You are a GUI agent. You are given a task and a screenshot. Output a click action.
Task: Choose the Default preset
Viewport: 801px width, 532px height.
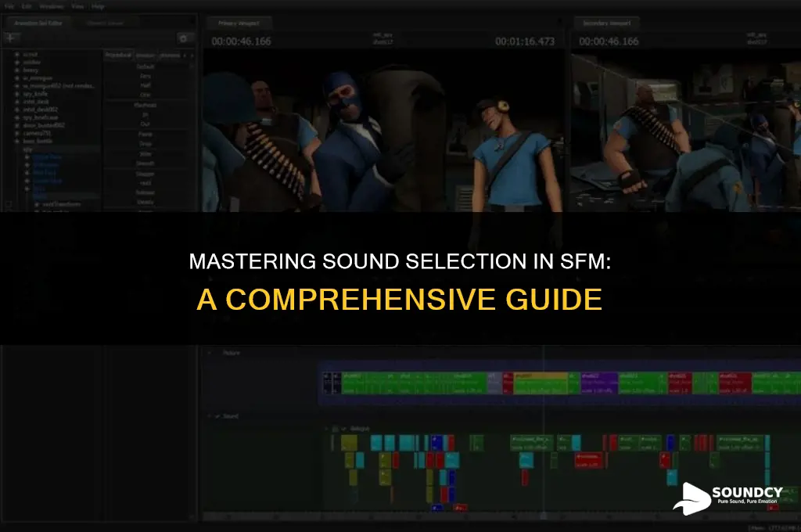pos(145,67)
